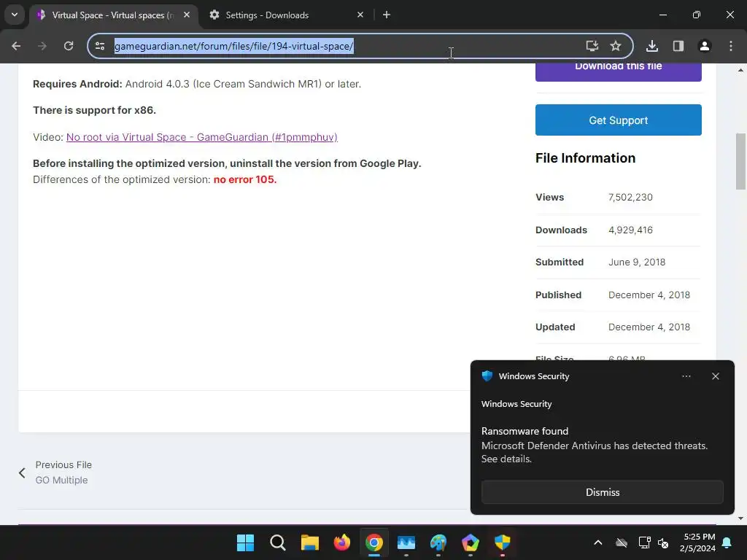Image resolution: width=747 pixels, height=560 pixels.
Task: Open Chrome three-dot menu
Action: [730, 46]
